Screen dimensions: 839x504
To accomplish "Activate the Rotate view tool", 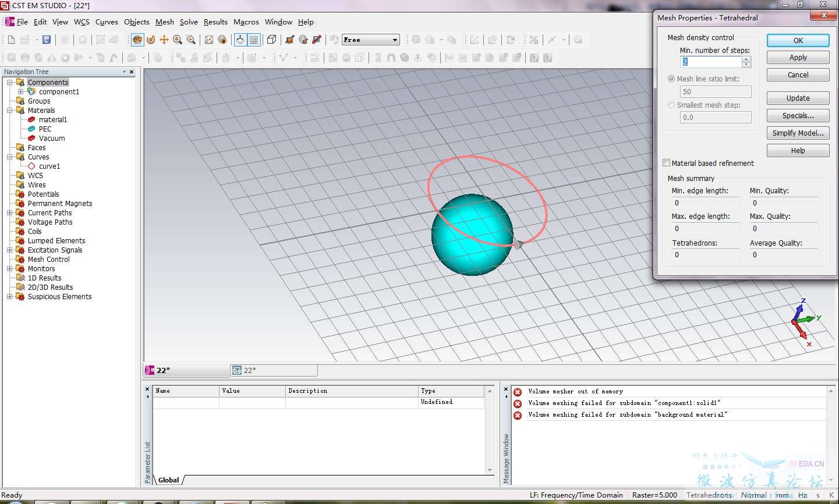I will tap(151, 40).
